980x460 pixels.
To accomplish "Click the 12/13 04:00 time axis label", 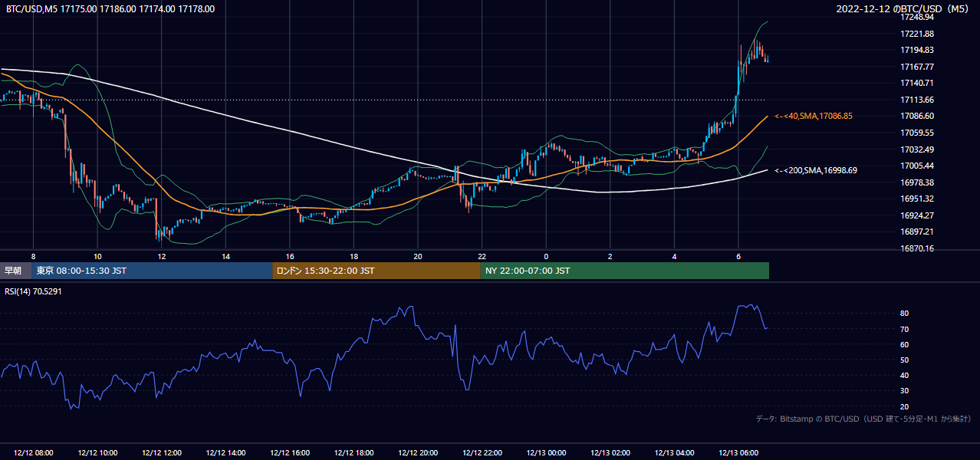I will [674, 453].
